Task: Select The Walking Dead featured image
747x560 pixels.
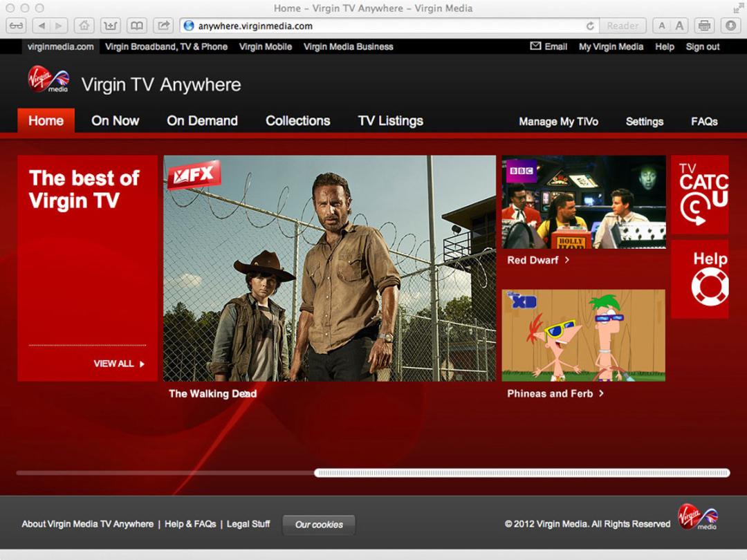Action: [329, 268]
